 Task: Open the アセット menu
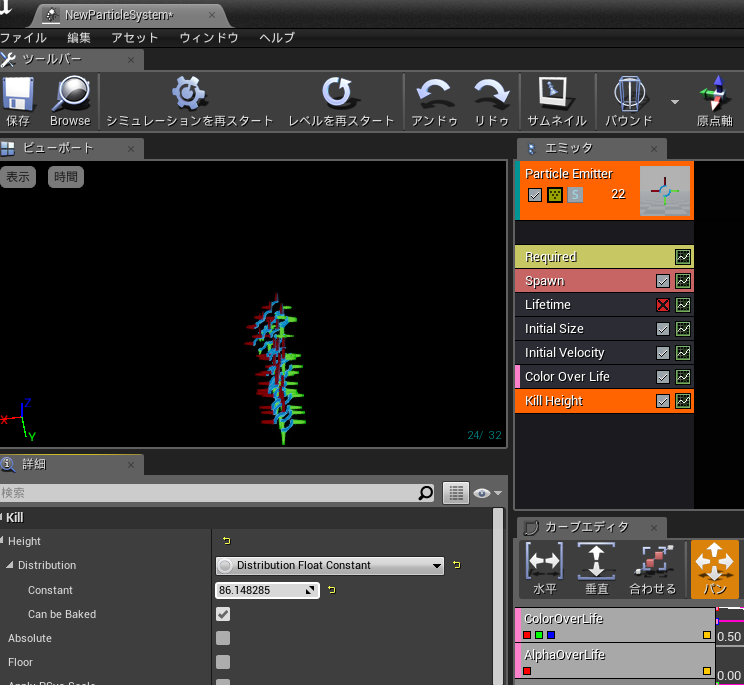point(134,37)
